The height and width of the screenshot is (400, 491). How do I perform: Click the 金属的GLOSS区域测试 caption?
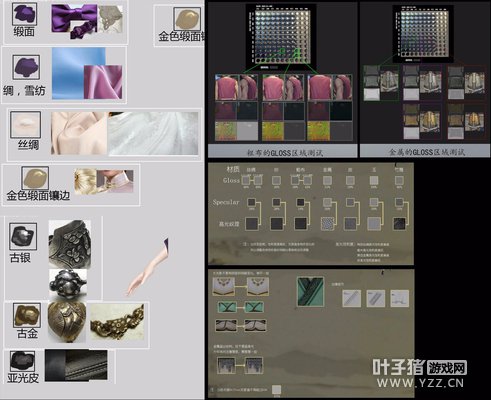click(427, 152)
